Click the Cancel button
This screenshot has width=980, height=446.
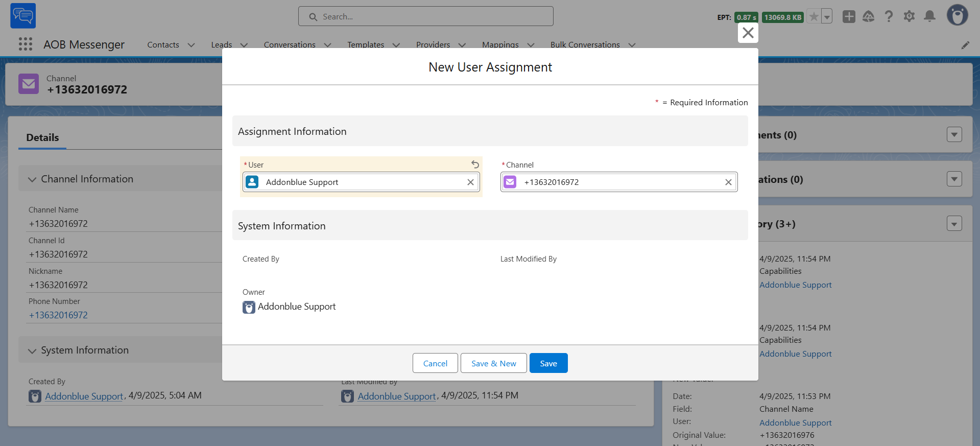click(x=435, y=363)
